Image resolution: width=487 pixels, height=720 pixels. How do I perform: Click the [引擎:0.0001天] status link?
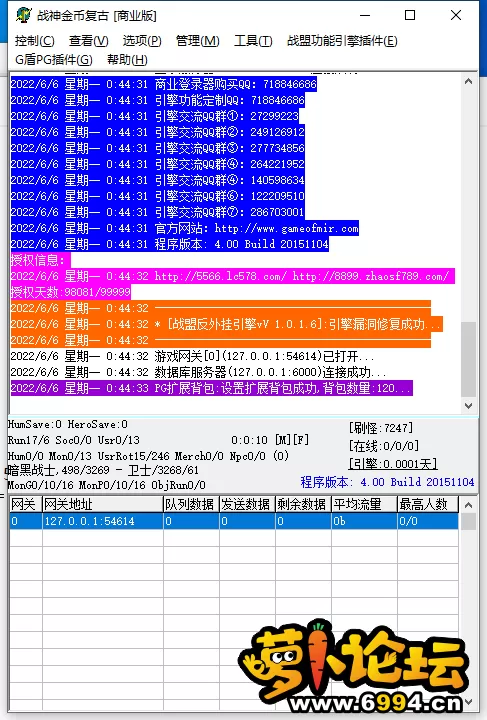click(x=393, y=464)
